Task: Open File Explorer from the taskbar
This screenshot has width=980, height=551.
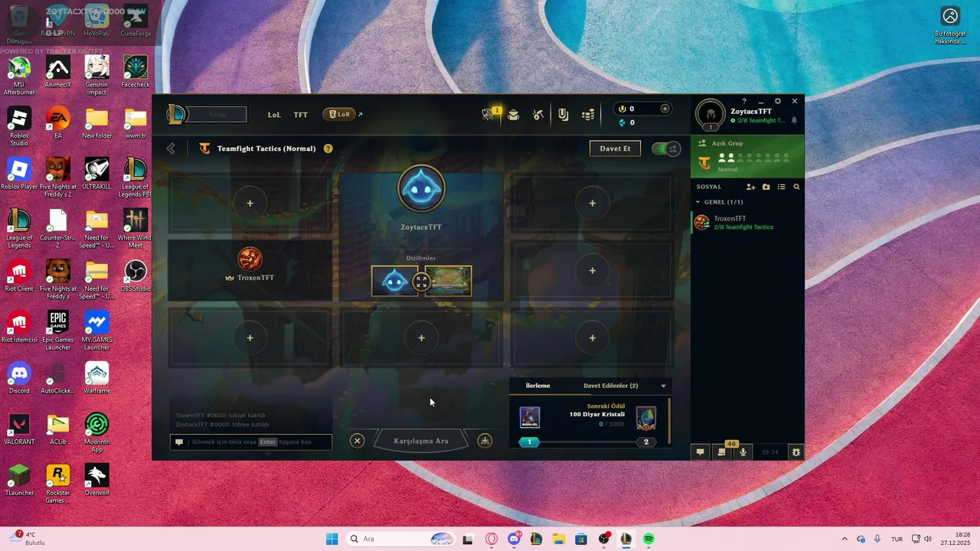Action: (x=558, y=539)
